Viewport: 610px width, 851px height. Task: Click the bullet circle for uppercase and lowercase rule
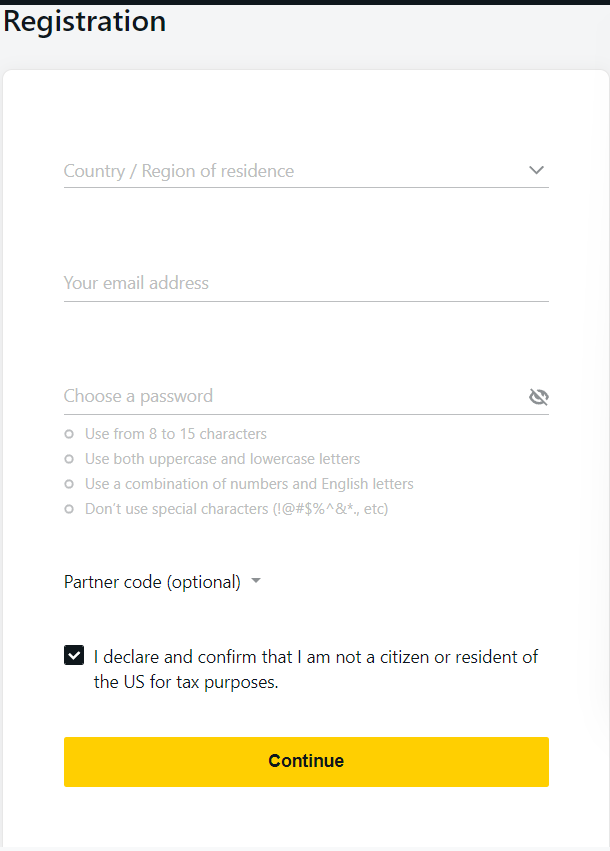(69, 459)
